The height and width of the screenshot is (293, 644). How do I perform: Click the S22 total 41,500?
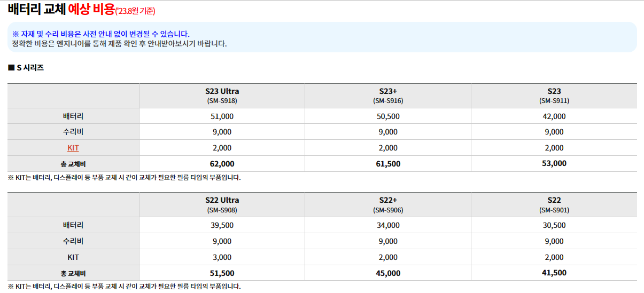pos(554,273)
